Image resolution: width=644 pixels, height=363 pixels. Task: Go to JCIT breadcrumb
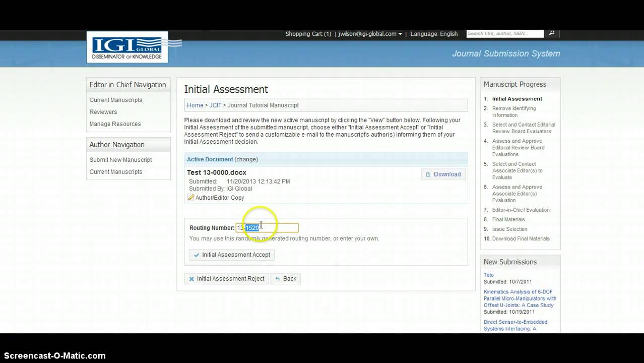pyautogui.click(x=215, y=105)
